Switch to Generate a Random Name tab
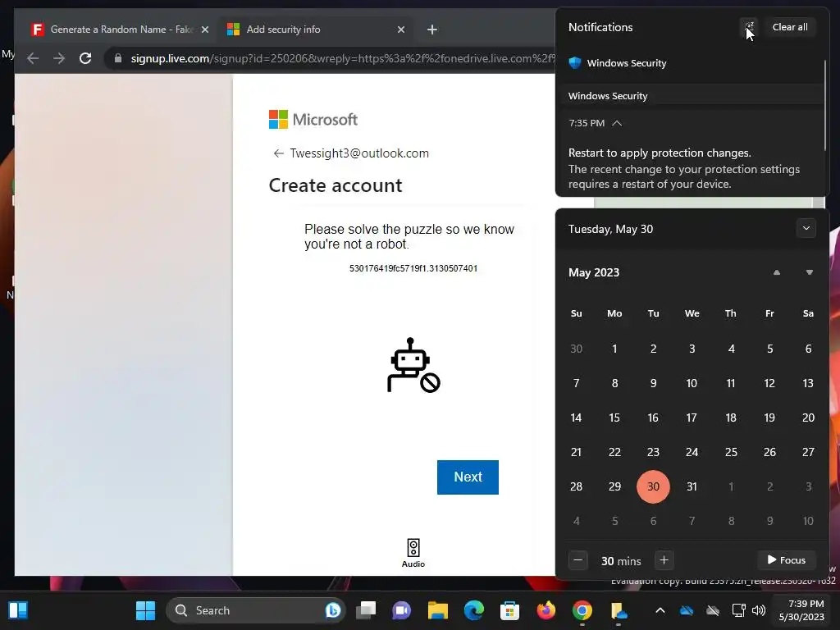 pyautogui.click(x=121, y=30)
